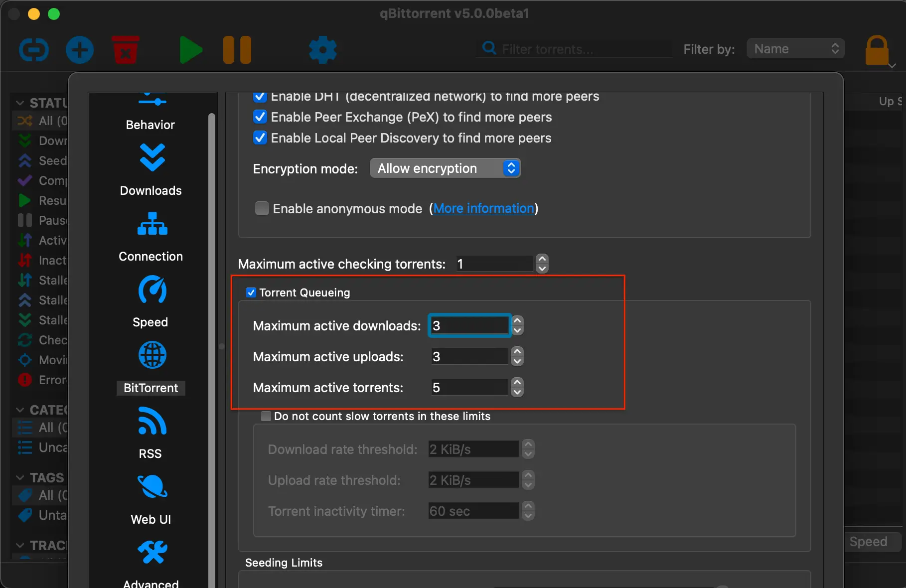The image size is (906, 588).
Task: Collapse the TRACKERS section in sidebar
Action: coord(20,546)
